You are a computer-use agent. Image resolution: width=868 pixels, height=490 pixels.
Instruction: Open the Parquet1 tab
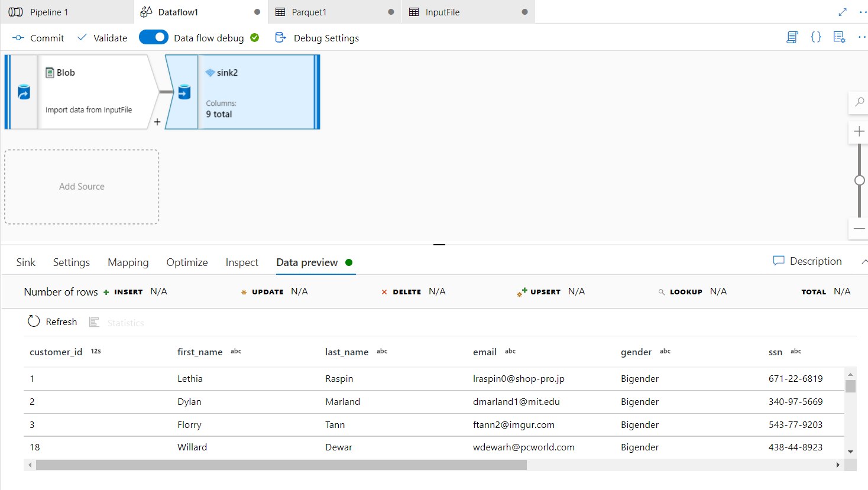click(335, 12)
